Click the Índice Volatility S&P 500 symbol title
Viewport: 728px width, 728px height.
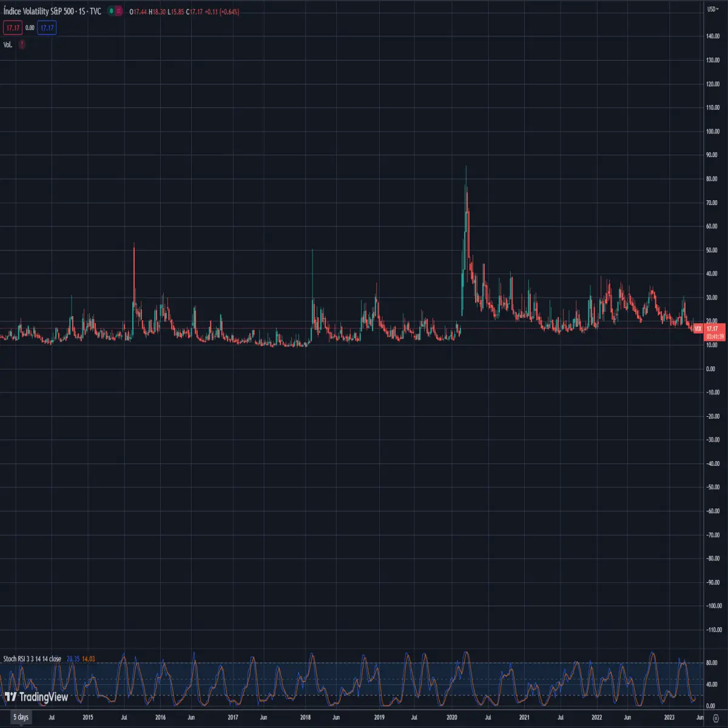52,12
